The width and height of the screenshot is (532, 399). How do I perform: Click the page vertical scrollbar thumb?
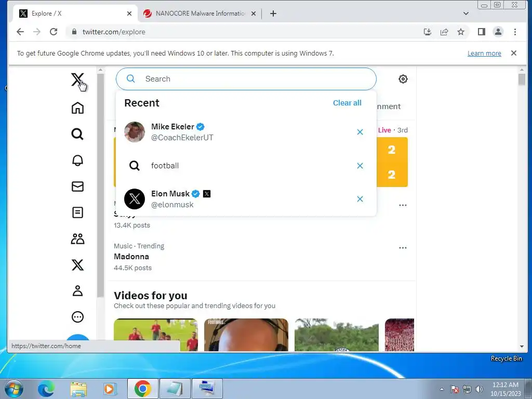tap(522, 79)
